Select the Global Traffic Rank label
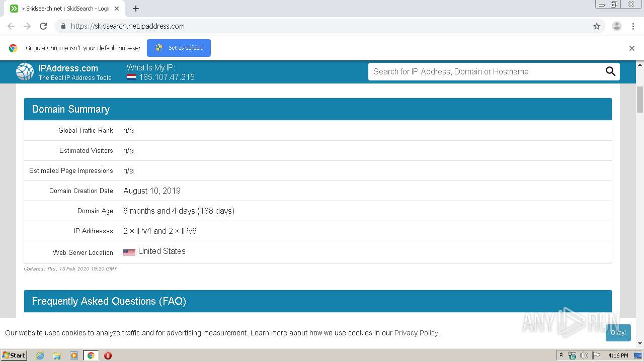This screenshot has width=644, height=362. click(86, 130)
